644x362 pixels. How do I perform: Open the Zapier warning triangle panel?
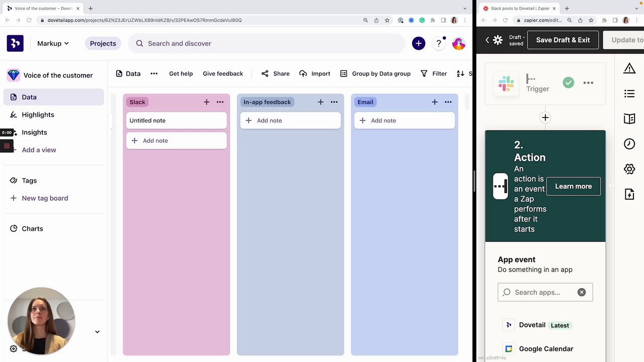click(x=629, y=68)
